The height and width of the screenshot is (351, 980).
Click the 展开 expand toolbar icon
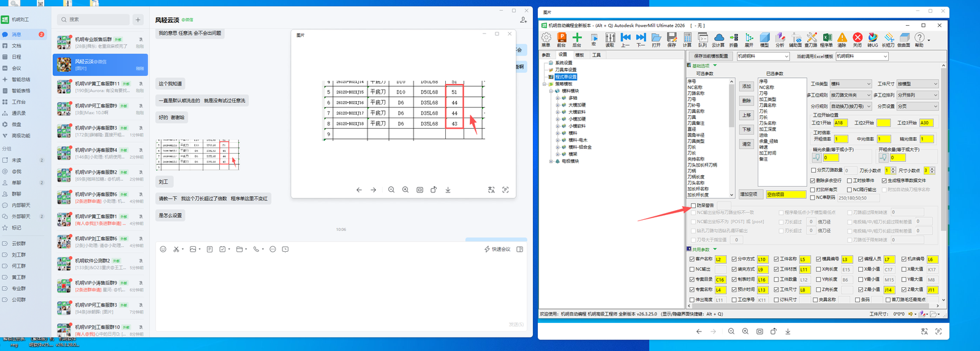(x=749, y=39)
